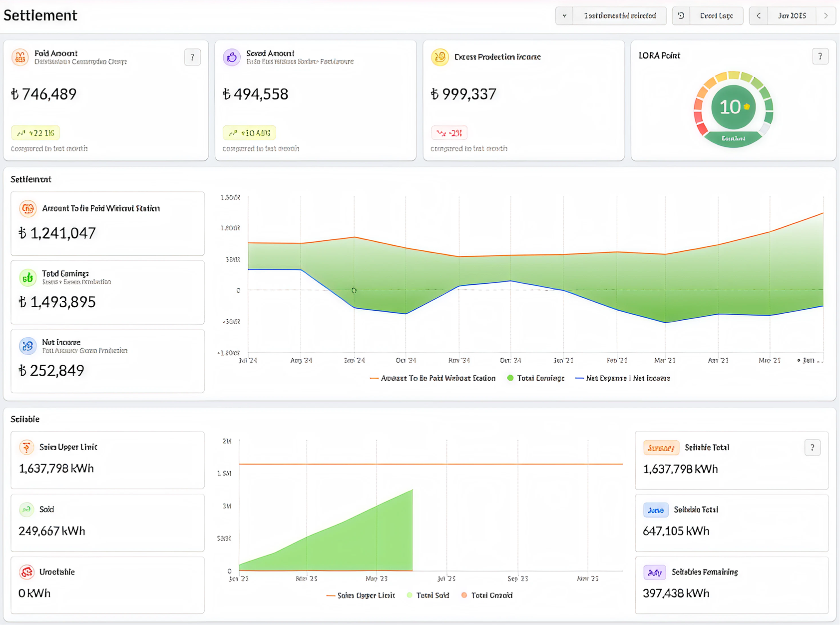Image resolution: width=840 pixels, height=625 pixels.
Task: Click the help button on Sellable Total card
Action: tap(812, 448)
